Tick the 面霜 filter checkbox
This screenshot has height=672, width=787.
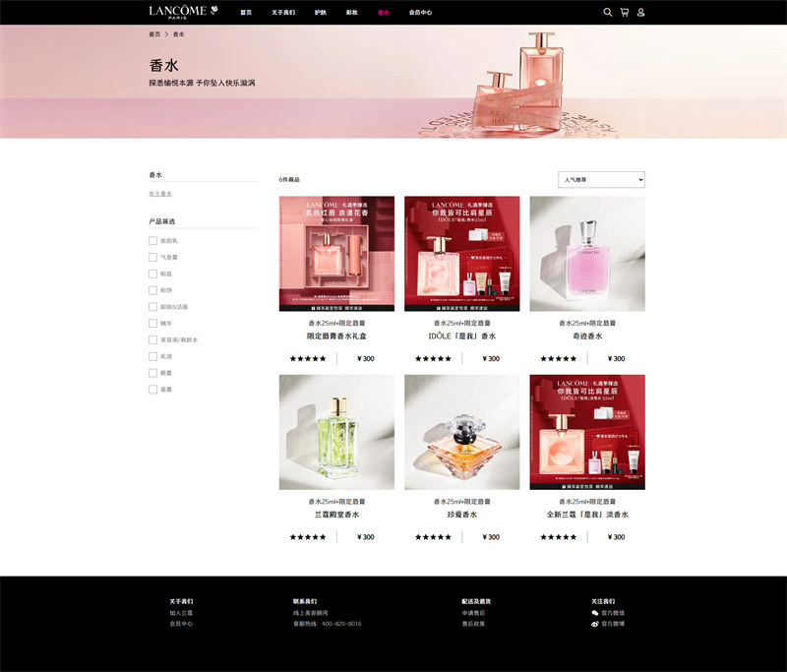click(153, 390)
